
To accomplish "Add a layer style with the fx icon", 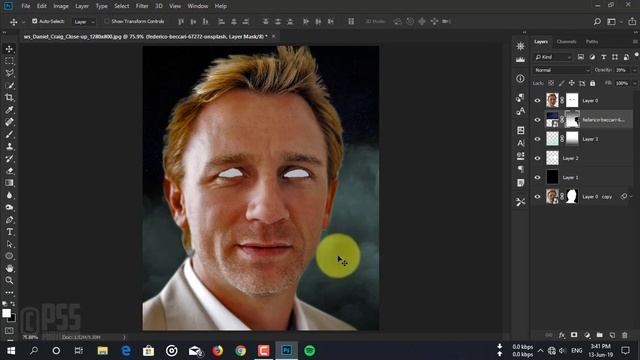I will (x=562, y=335).
